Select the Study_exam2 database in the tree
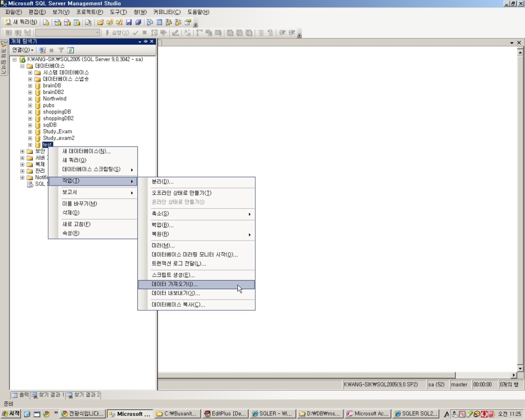 pos(58,138)
